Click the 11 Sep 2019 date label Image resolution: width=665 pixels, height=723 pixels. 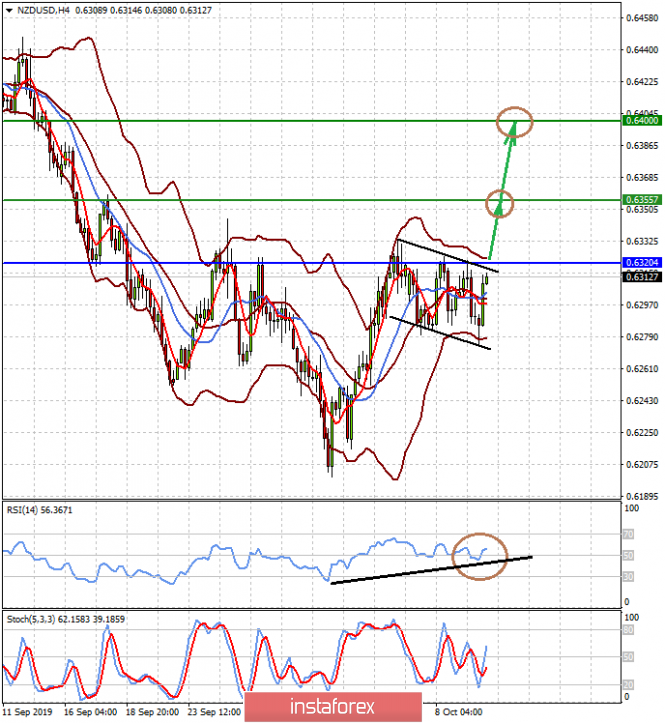28,712
